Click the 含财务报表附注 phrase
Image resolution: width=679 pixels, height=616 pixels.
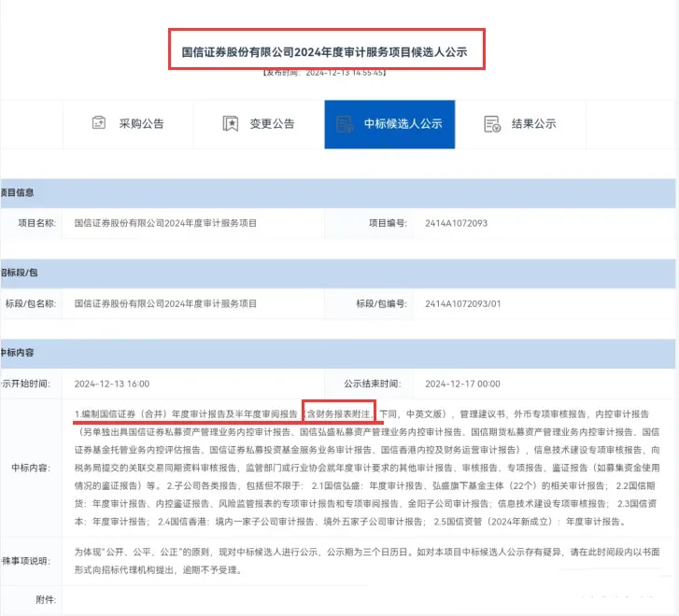click(x=339, y=414)
